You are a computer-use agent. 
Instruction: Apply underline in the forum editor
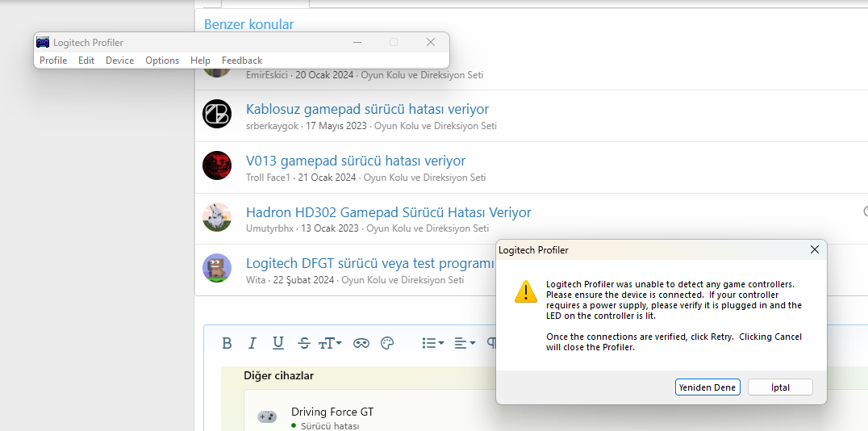[278, 344]
